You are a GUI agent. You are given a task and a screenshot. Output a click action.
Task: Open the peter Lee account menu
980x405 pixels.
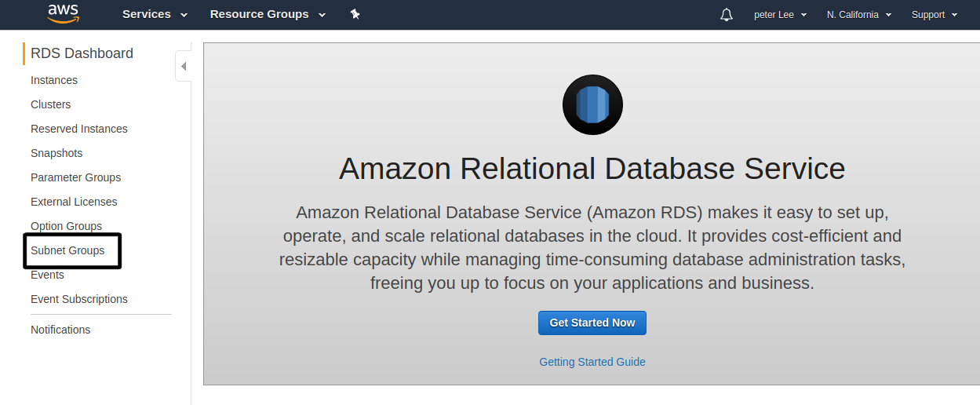[x=780, y=15]
